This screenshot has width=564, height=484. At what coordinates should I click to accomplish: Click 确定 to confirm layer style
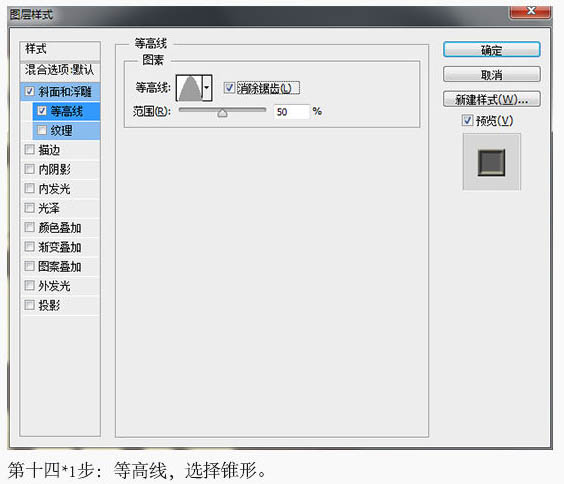click(x=491, y=50)
